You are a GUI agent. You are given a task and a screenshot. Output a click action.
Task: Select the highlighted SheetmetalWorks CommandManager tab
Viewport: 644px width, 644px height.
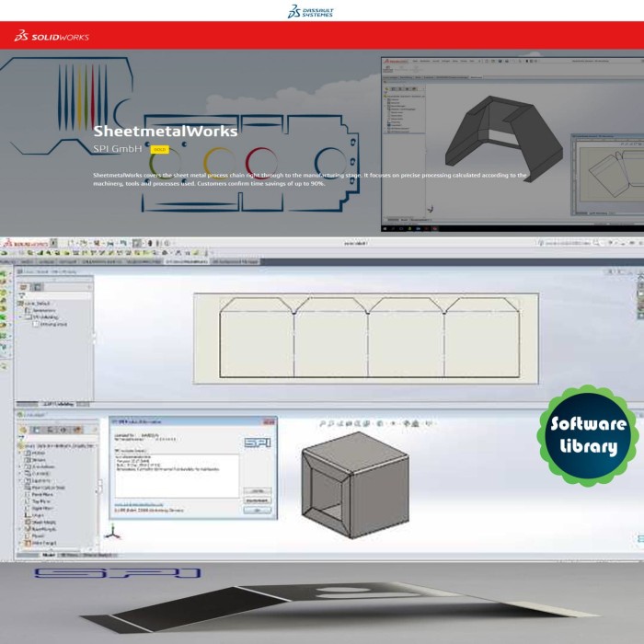click(187, 261)
